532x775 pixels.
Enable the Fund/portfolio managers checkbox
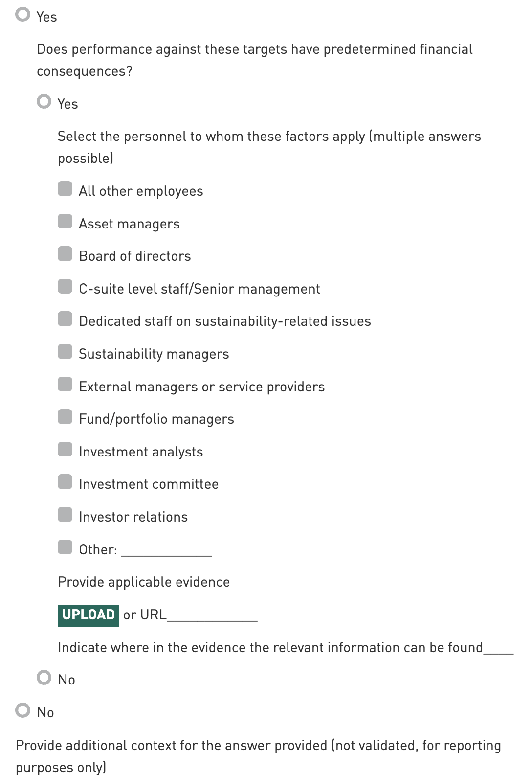tap(65, 417)
